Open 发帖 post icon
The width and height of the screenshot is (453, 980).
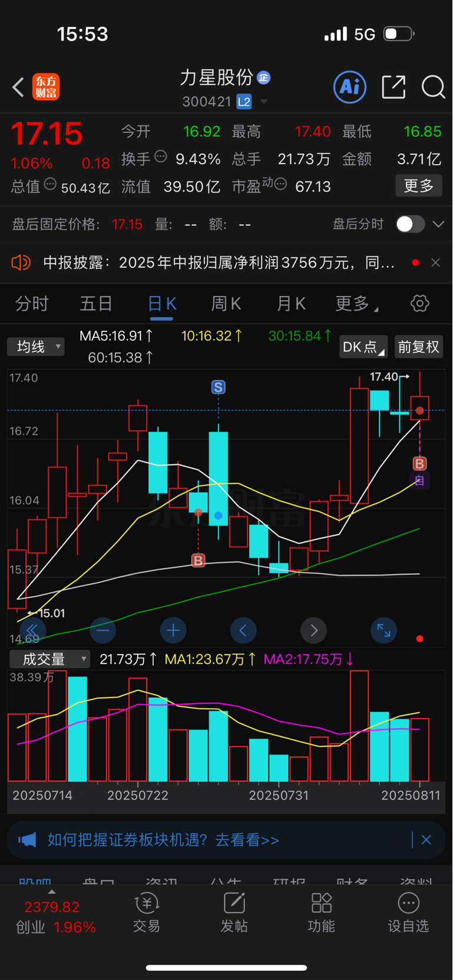(234, 913)
